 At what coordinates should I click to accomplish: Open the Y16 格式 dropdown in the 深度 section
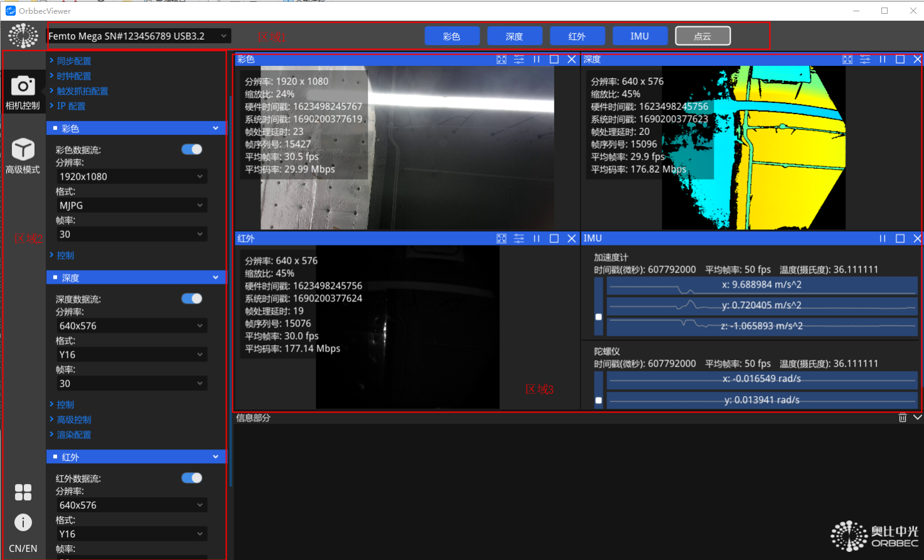coord(132,355)
